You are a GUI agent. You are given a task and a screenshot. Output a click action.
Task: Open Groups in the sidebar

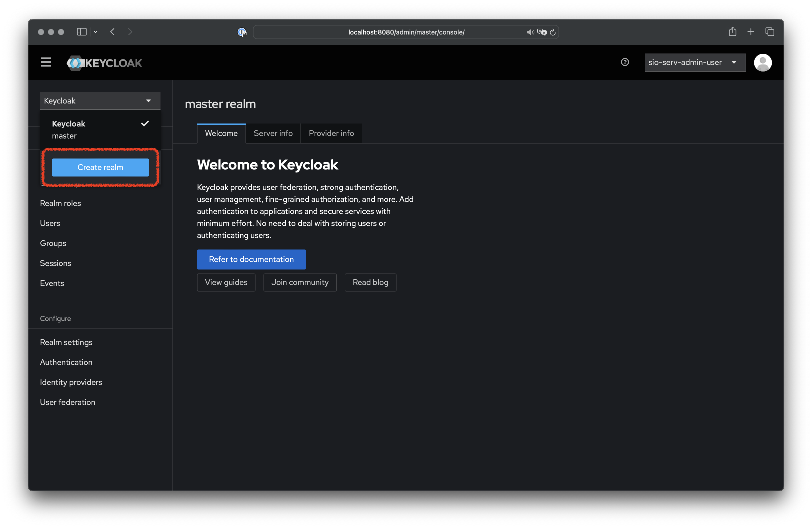point(53,243)
